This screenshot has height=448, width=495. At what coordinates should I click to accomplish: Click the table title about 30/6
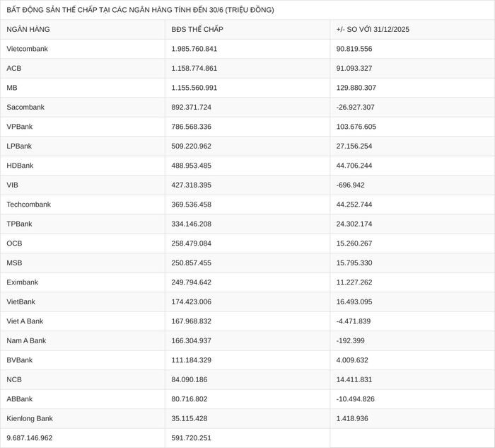[x=140, y=10]
